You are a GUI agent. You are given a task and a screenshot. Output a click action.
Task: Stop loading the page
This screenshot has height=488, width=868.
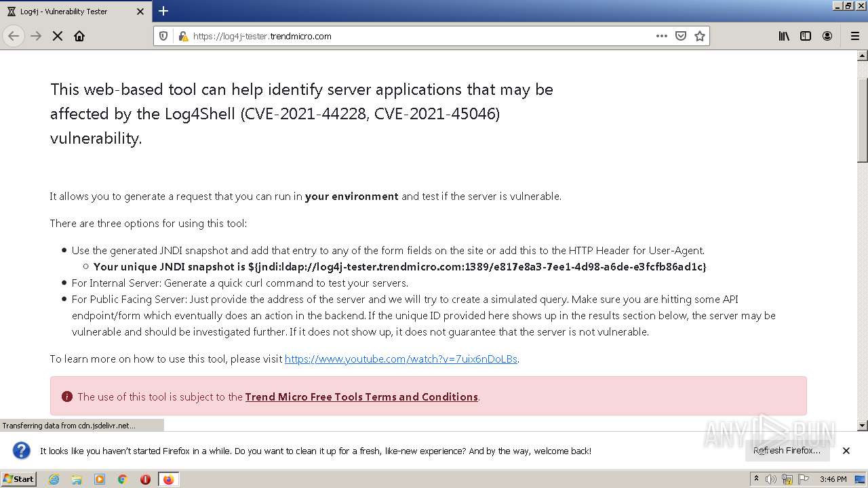click(58, 36)
